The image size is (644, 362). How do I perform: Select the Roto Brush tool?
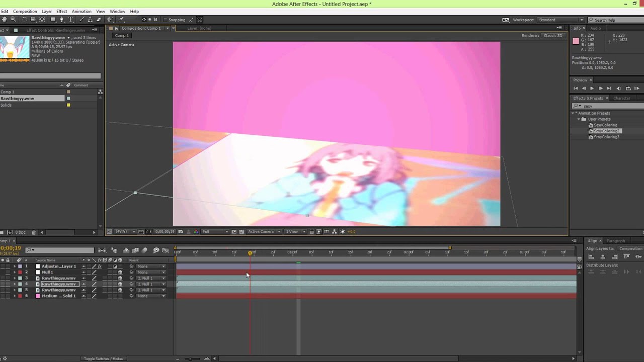[110, 20]
